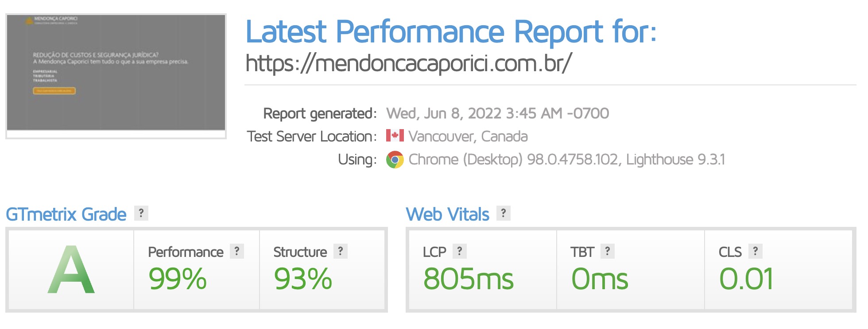The height and width of the screenshot is (329, 868).
Task: Click the question mark next to CLS
Action: (x=755, y=251)
